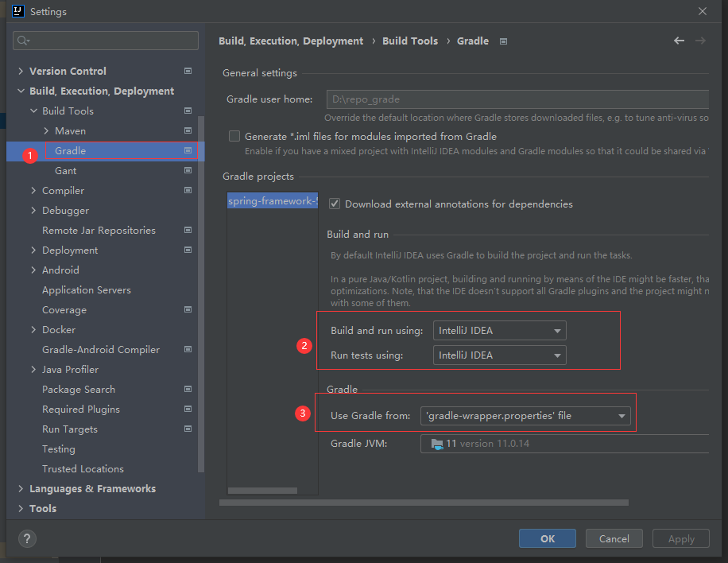Open Trusted Locations settings
The width and height of the screenshot is (728, 563).
83,468
